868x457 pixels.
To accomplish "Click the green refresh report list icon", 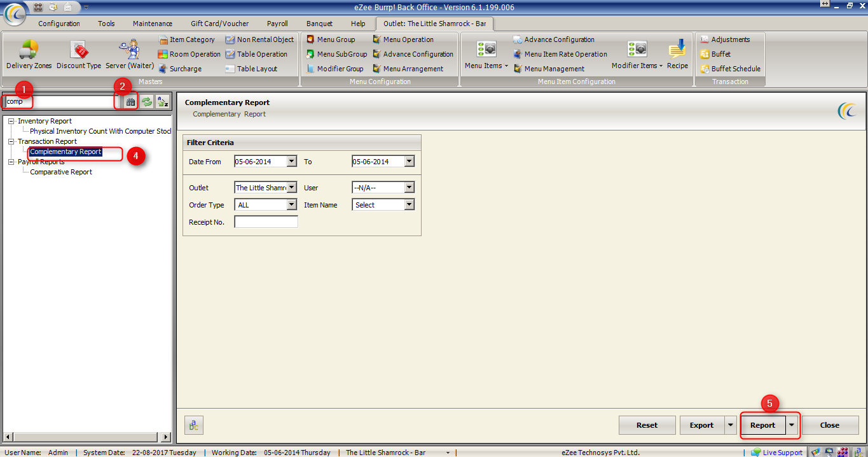I will (x=147, y=101).
